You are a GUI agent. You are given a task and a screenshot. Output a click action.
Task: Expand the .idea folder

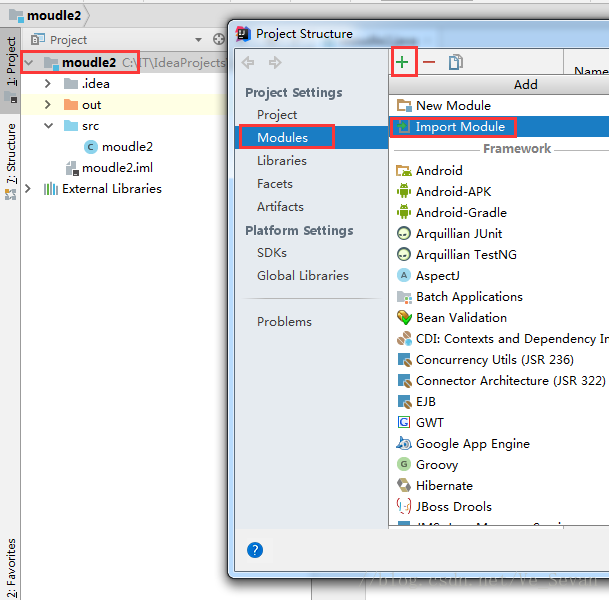(48, 83)
